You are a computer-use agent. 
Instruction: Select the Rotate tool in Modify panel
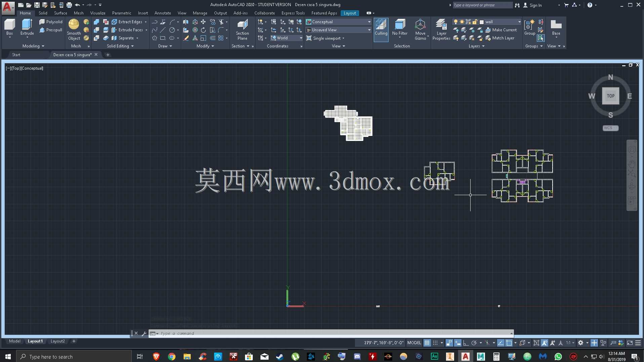coord(203,30)
